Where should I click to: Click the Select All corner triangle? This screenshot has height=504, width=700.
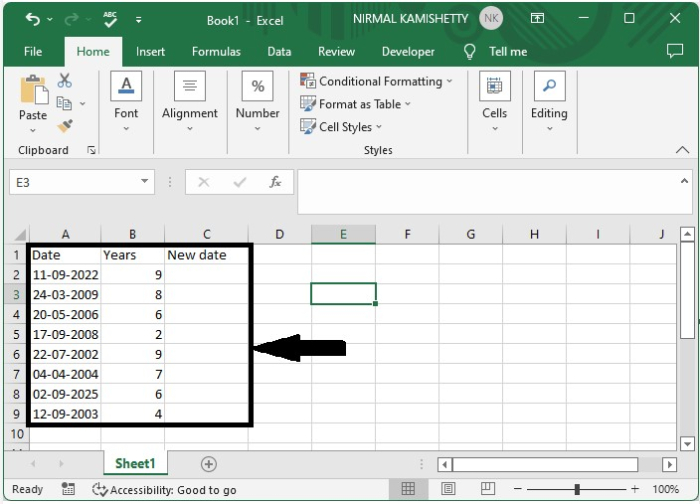point(20,235)
